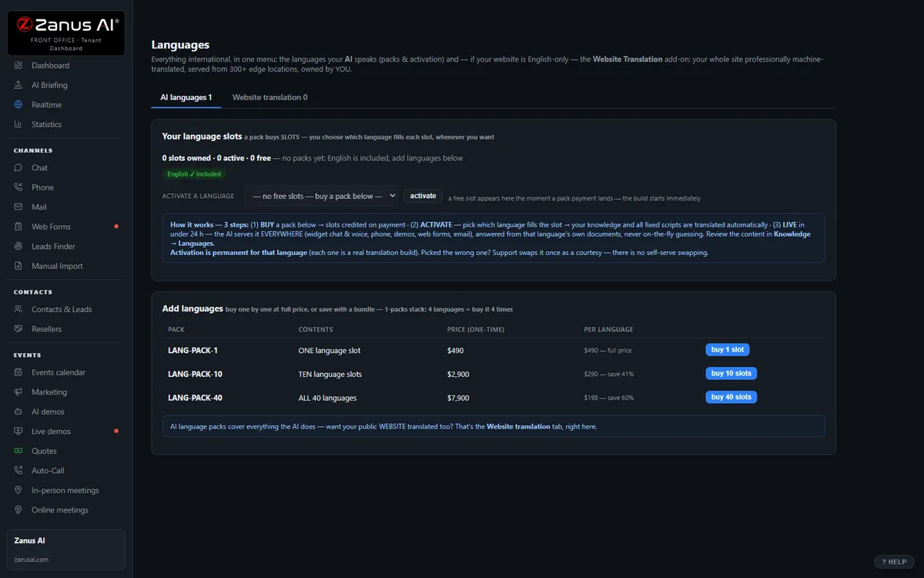
Task: Click the $7,900 price cell
Action: tap(458, 398)
